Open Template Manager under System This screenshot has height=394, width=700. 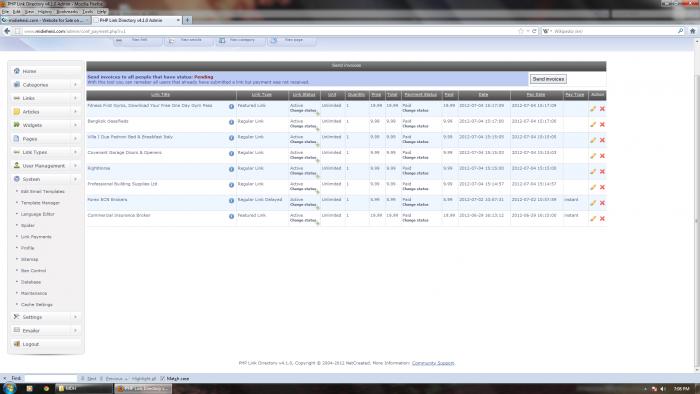point(40,203)
